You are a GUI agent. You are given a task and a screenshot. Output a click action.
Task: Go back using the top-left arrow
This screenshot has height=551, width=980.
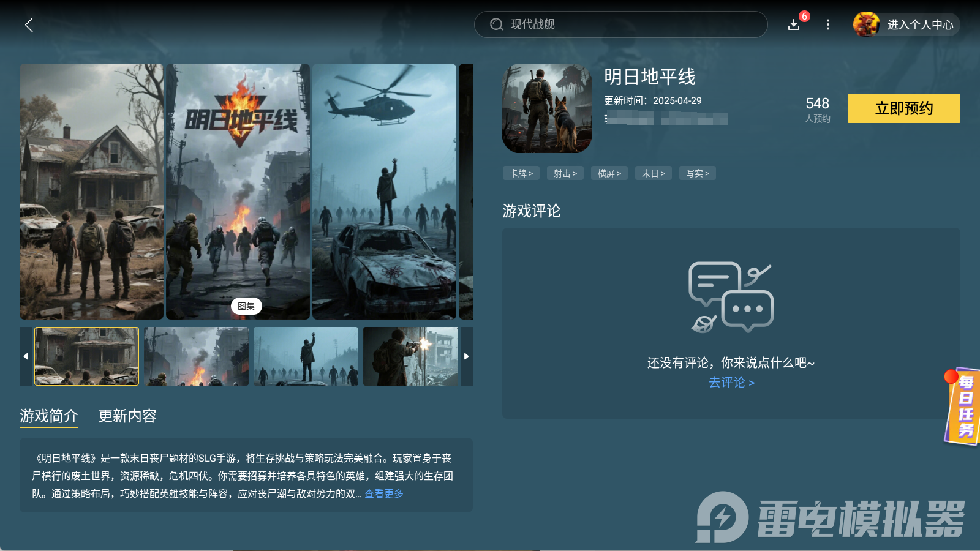pyautogui.click(x=29, y=24)
